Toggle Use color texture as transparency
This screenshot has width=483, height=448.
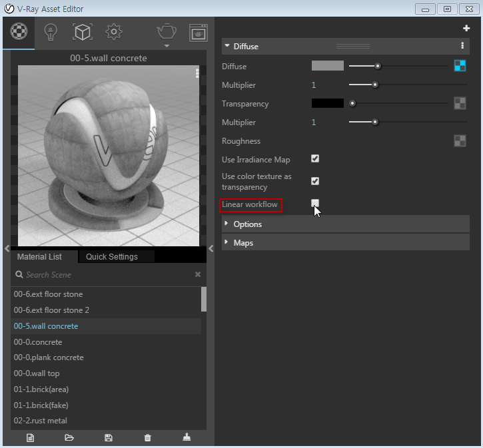pos(315,181)
